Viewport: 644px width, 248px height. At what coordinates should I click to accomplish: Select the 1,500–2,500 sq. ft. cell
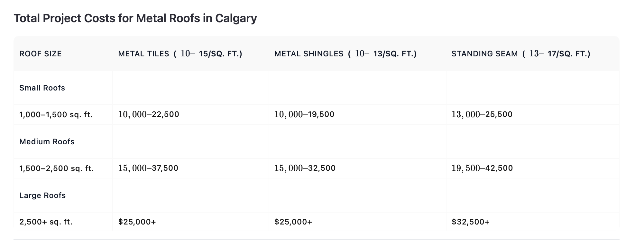57,168
